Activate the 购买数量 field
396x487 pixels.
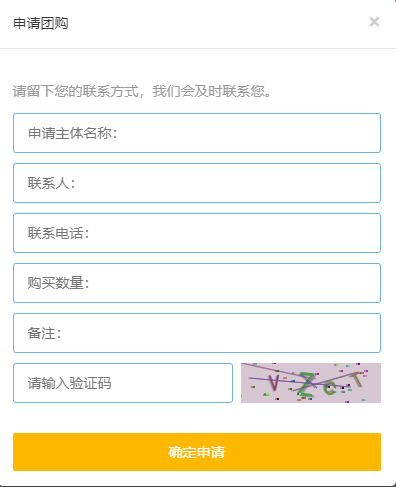tap(197, 283)
